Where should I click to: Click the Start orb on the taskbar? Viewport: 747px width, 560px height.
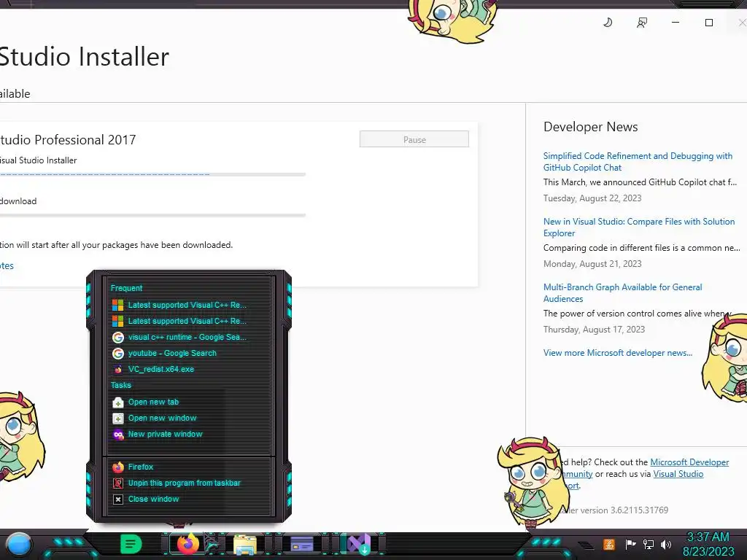[x=19, y=545]
